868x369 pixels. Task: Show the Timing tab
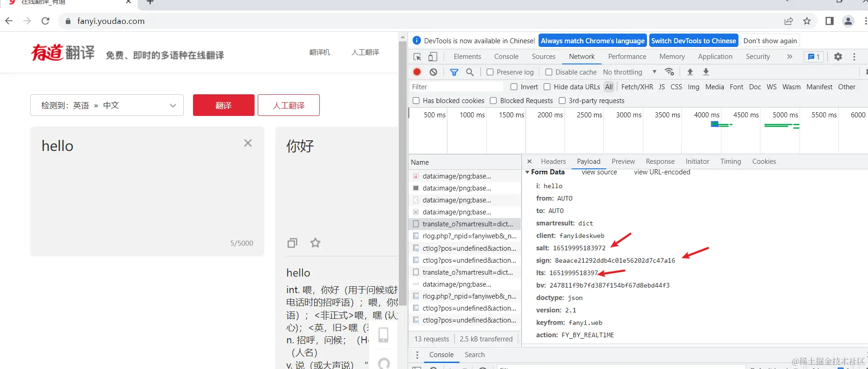(x=731, y=161)
